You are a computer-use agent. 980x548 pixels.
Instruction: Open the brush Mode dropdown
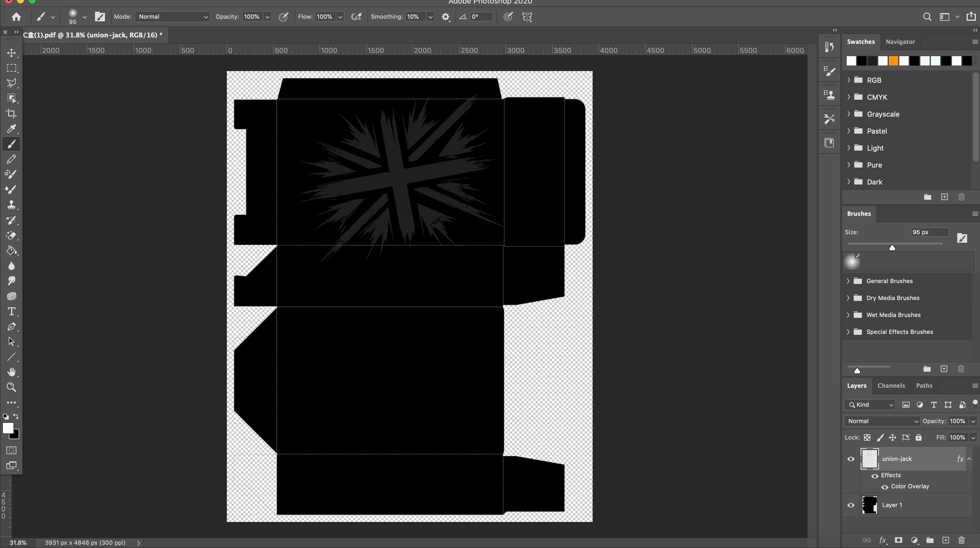172,17
